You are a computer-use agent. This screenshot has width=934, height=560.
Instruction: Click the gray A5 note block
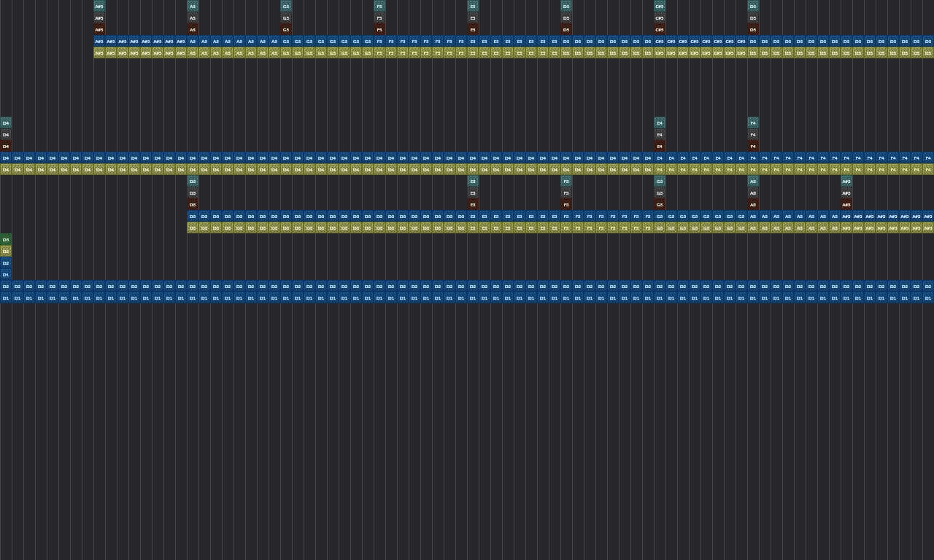(x=193, y=17)
